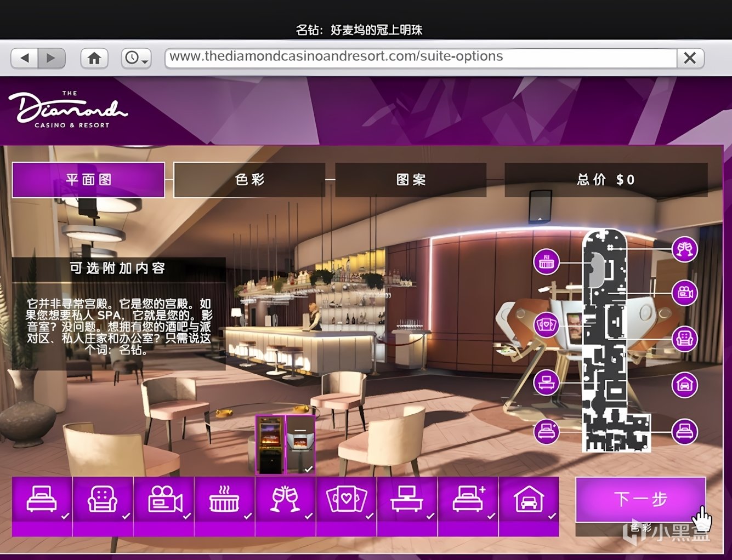732x560 pixels.
Task: Choose the checkmarked preview thumbnail
Action: [300, 444]
